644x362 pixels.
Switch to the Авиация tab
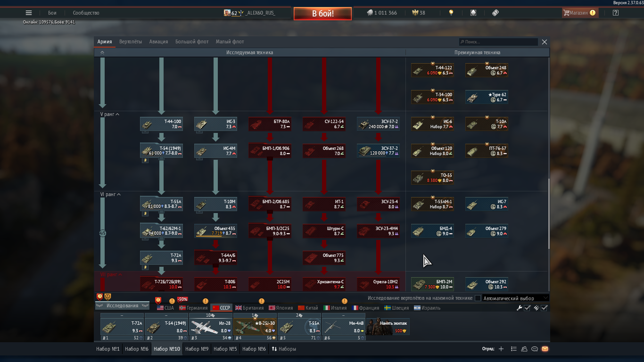click(x=158, y=42)
